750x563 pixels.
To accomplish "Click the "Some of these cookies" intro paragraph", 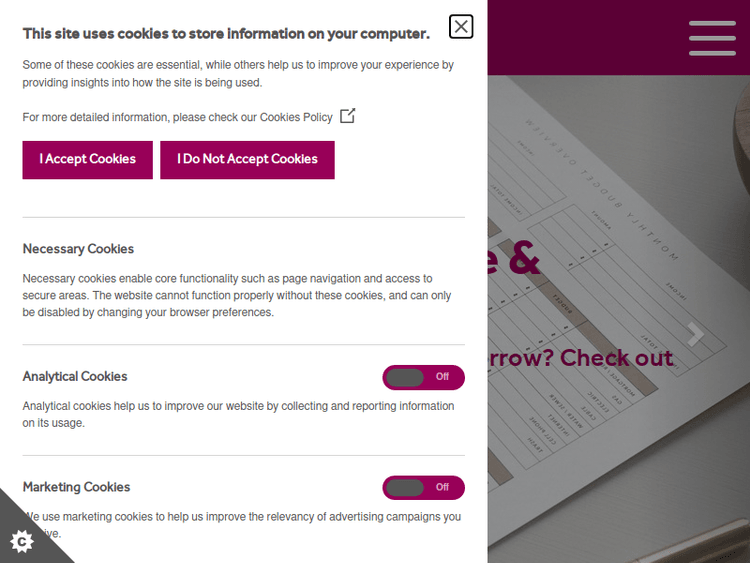I will (238, 73).
